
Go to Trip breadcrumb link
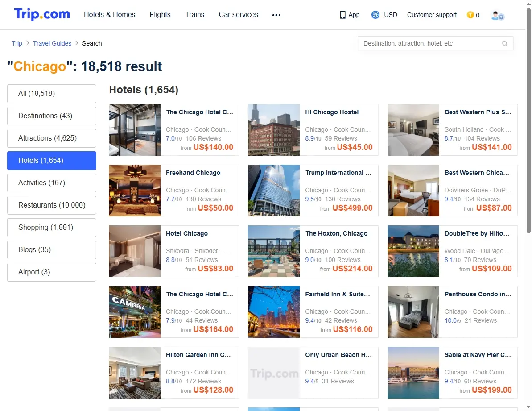17,43
